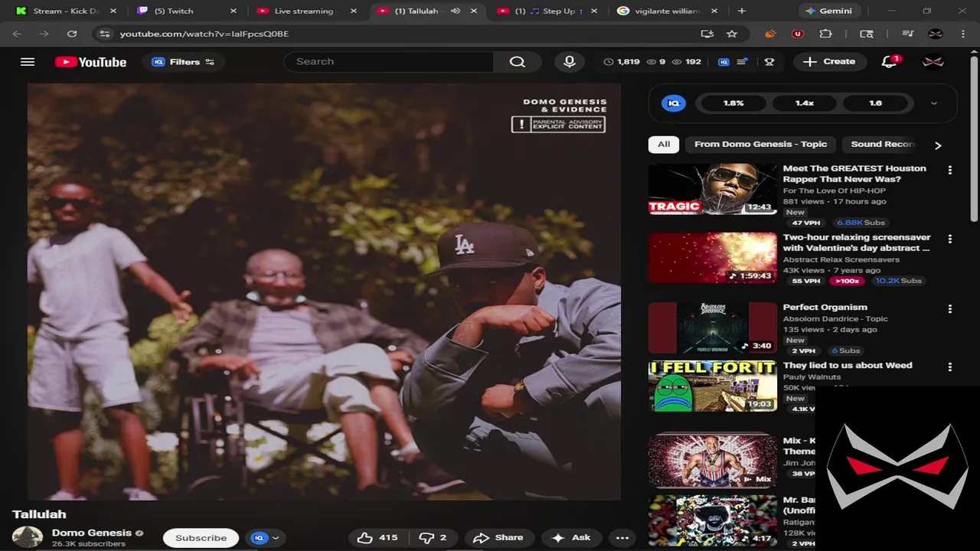Image resolution: width=980 pixels, height=551 pixels.
Task: Install app icon in address bar
Action: click(707, 34)
